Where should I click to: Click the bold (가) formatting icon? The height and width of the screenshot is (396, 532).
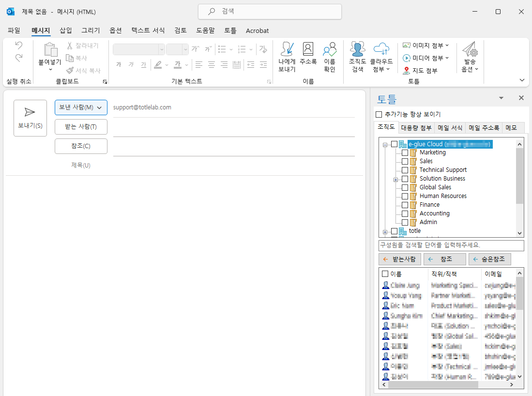pos(119,64)
